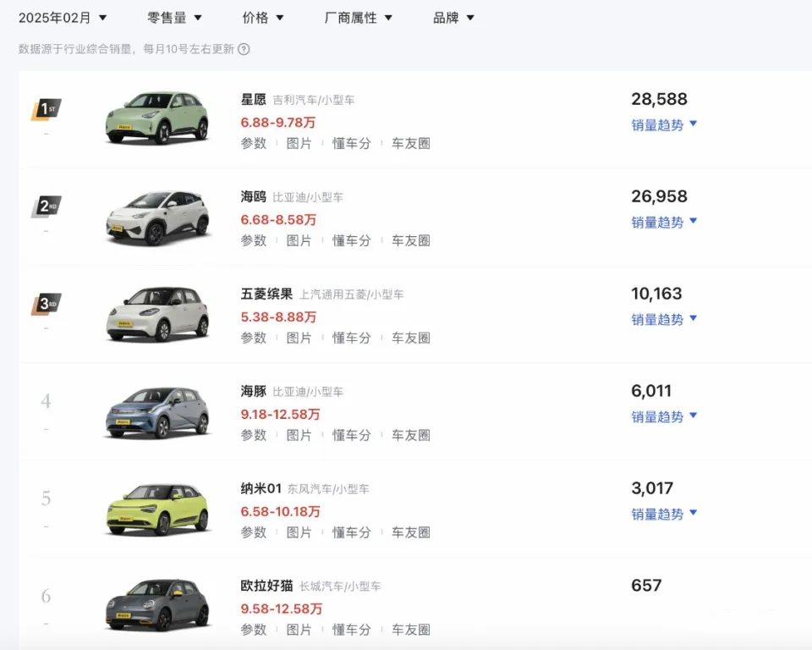
Task: Open the yellow 纳米01 car thumbnail
Action: [157, 510]
